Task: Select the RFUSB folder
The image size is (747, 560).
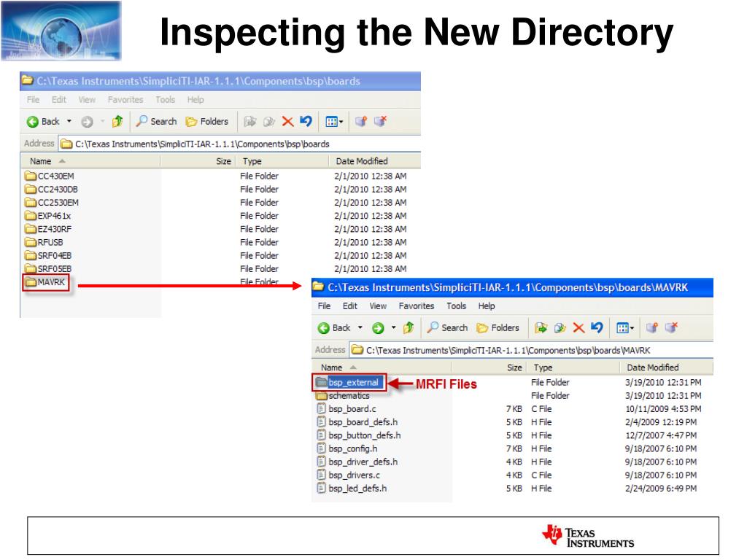Action: (44, 242)
